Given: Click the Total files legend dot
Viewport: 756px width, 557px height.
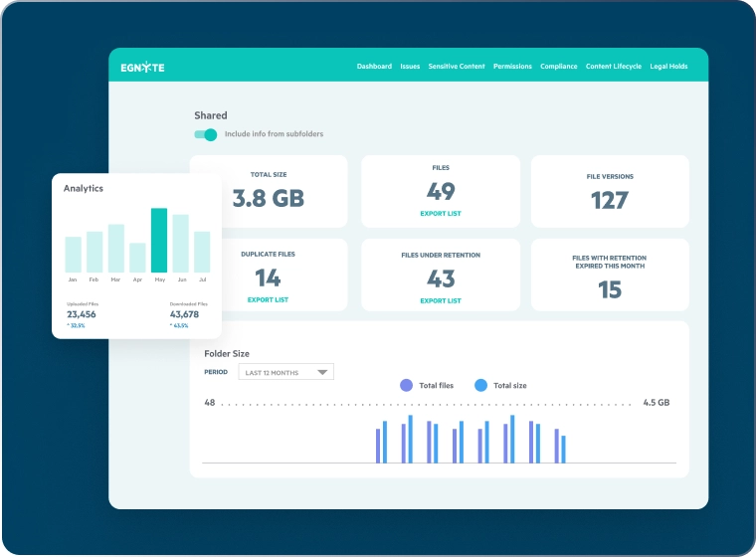Looking at the screenshot, I should click(x=406, y=385).
